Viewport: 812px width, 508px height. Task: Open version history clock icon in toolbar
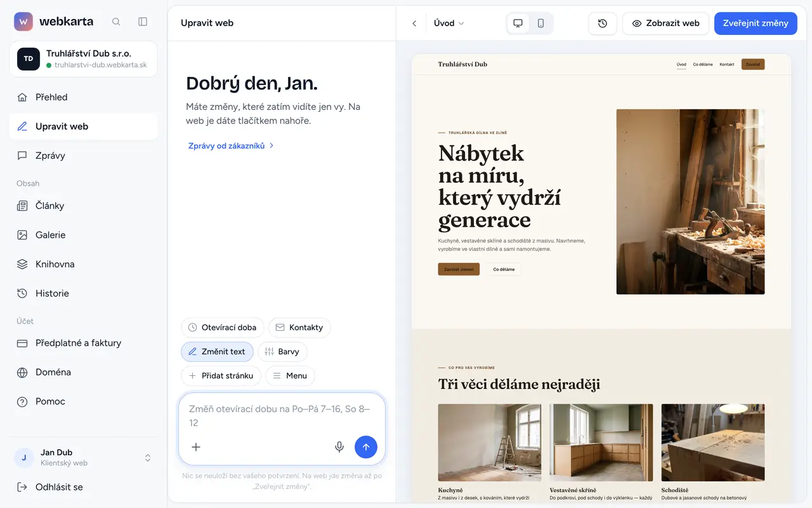(603, 23)
